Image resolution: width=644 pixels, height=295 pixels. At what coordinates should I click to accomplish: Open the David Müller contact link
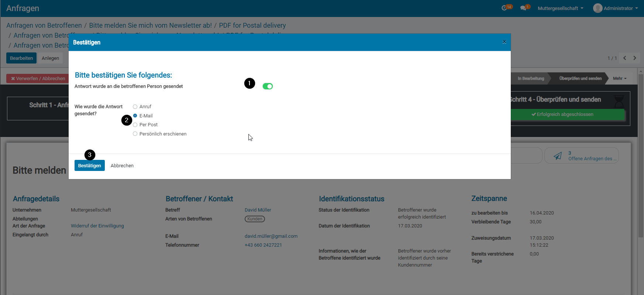pos(258,210)
